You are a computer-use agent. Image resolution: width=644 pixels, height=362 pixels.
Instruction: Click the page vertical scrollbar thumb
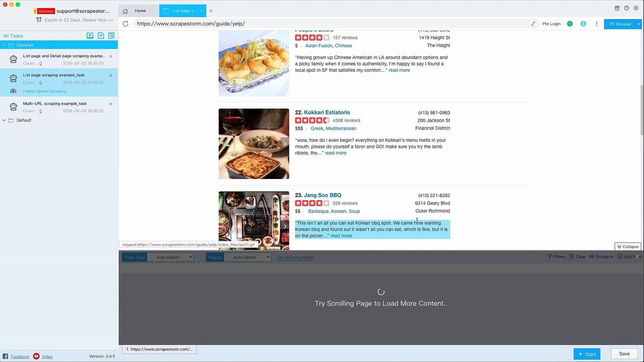pyautogui.click(x=641, y=110)
